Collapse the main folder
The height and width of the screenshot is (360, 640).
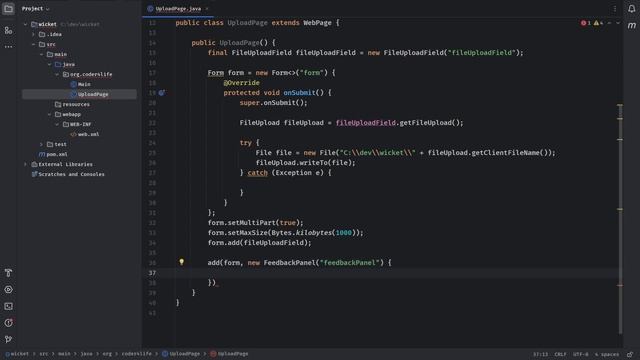[42, 54]
